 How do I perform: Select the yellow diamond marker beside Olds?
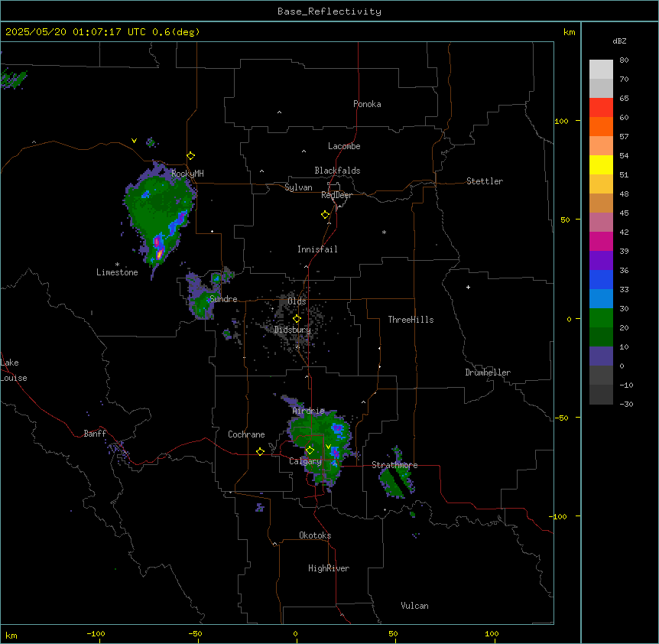pyautogui.click(x=297, y=319)
